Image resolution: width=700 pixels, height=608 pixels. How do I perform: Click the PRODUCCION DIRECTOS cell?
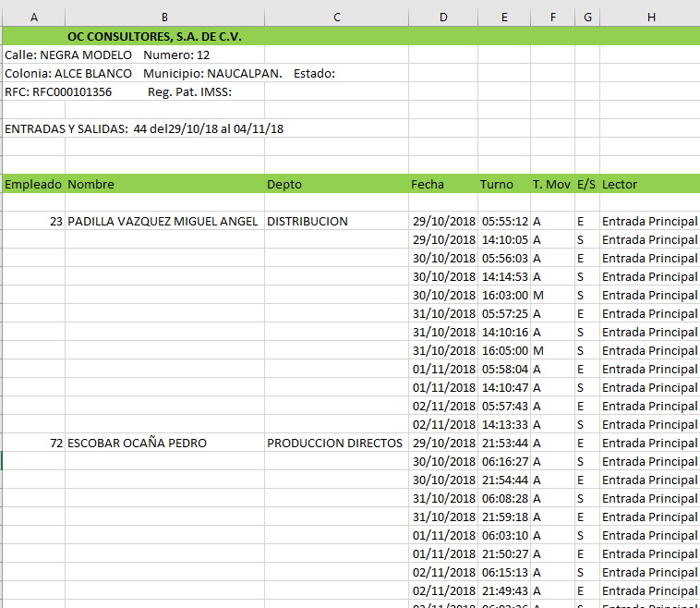[x=334, y=443]
